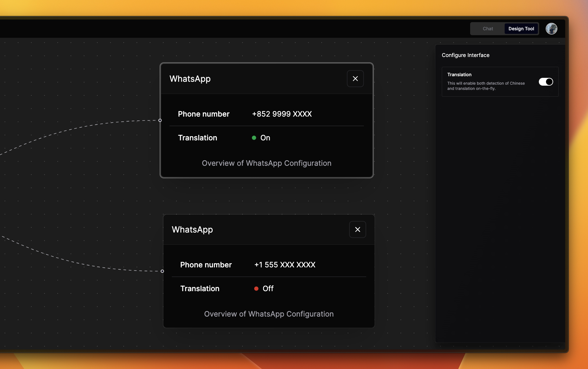Click the green Translation On status
The image size is (588, 369).
[261, 138]
